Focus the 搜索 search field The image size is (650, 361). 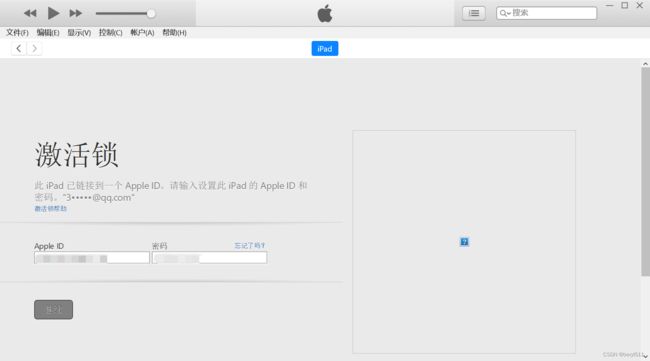546,13
